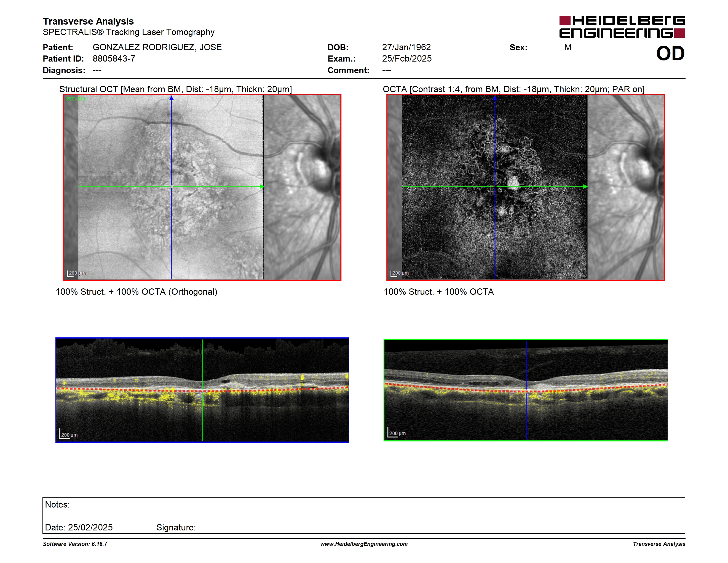Viewport: 728px width, 563px height.
Task: Click the 200 µm scale in Structural OCT image
Action: pos(76,273)
